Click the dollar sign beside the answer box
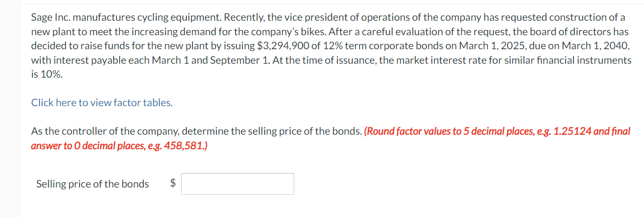The width and height of the screenshot is (644, 217). coord(173,183)
